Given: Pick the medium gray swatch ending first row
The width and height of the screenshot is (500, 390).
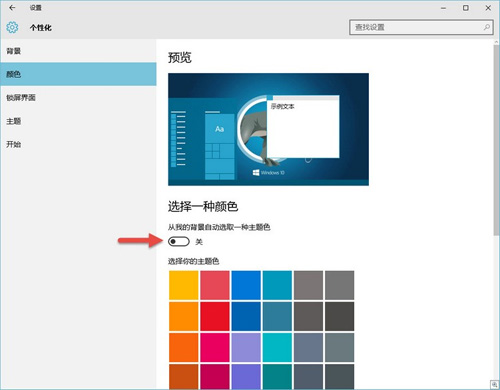Looking at the screenshot, I should click(x=340, y=285).
